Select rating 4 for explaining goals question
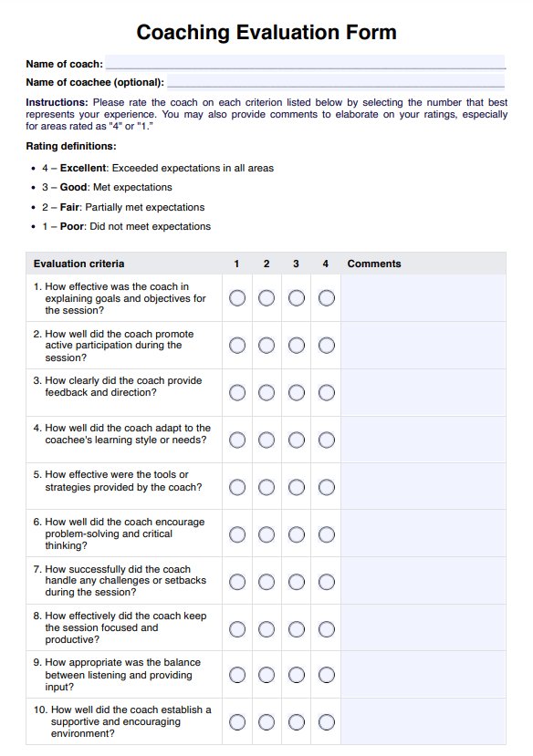Image resolution: width=533 pixels, height=756 pixels. coord(327,298)
